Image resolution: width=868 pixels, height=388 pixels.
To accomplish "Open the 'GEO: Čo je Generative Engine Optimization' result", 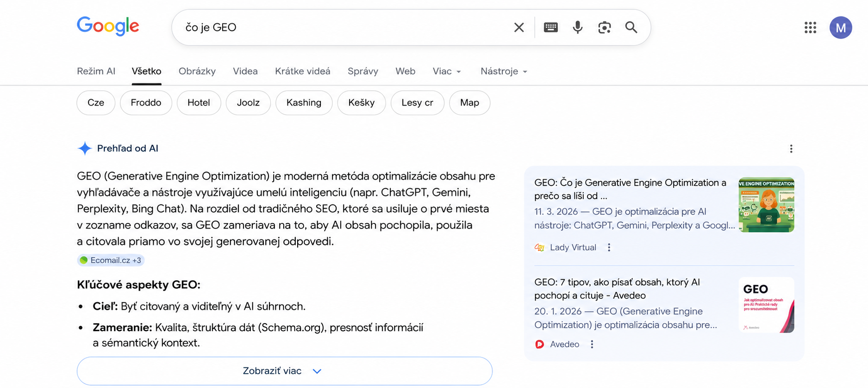I will (x=630, y=189).
